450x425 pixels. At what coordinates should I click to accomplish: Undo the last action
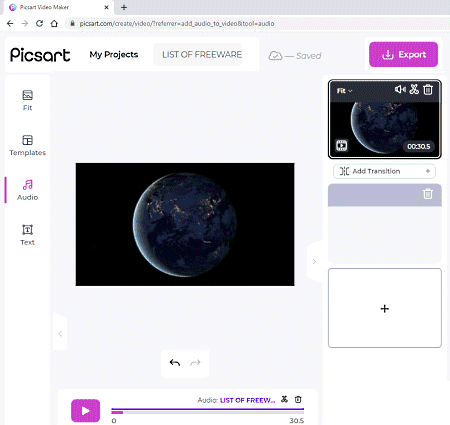point(175,363)
